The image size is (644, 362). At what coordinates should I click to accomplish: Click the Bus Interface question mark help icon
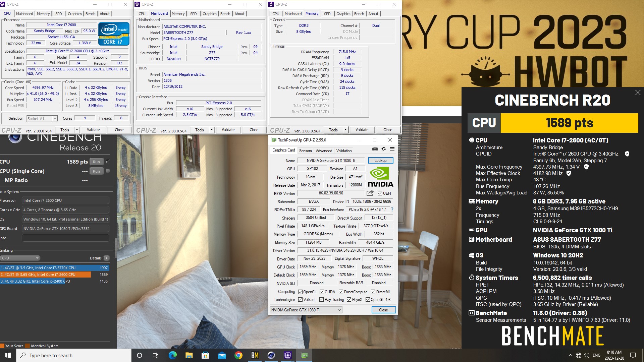(392, 209)
